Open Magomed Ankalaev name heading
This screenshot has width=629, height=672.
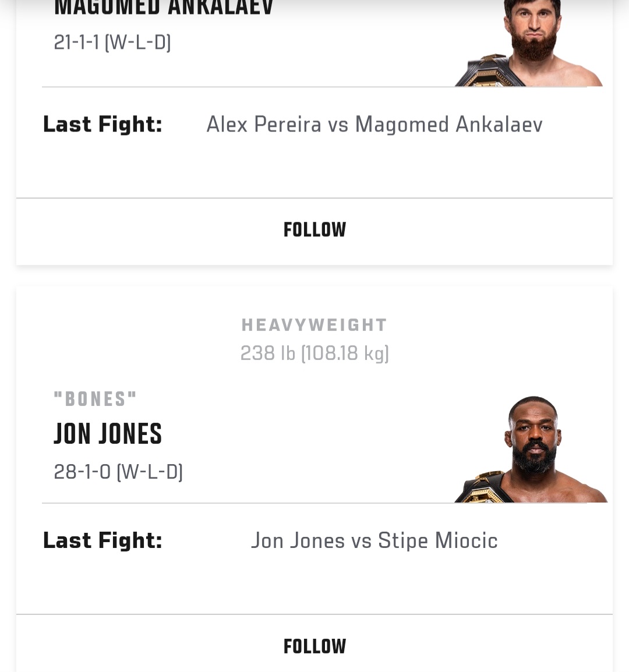click(x=163, y=8)
